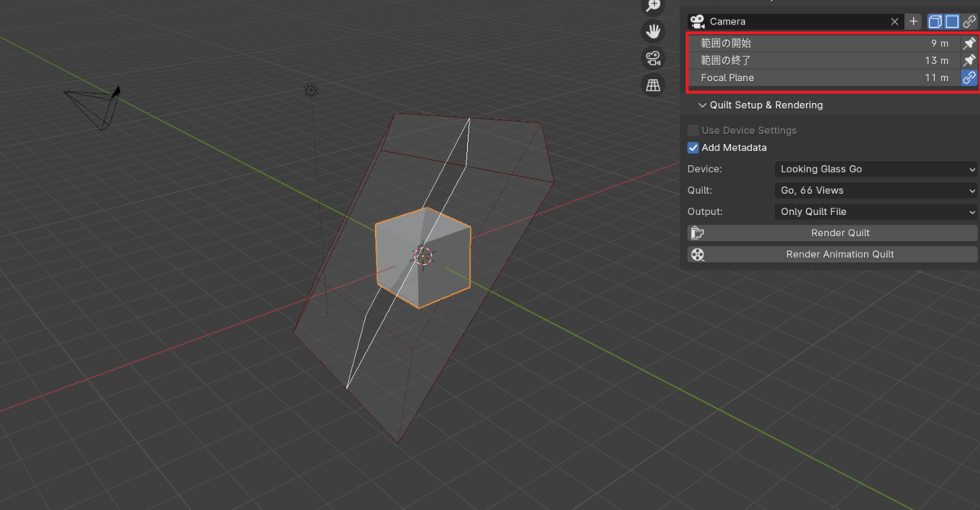Enable the Use Device Settings checkbox
Screen dimensions: 980x510
pyautogui.click(x=693, y=130)
